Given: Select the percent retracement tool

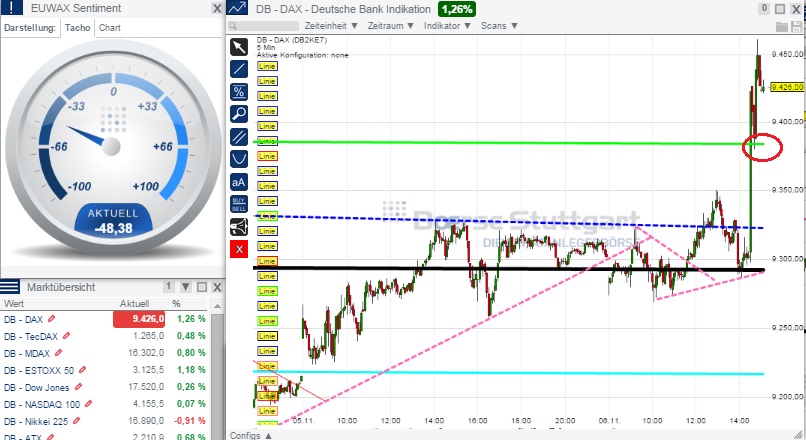Looking at the screenshot, I should 239,92.
